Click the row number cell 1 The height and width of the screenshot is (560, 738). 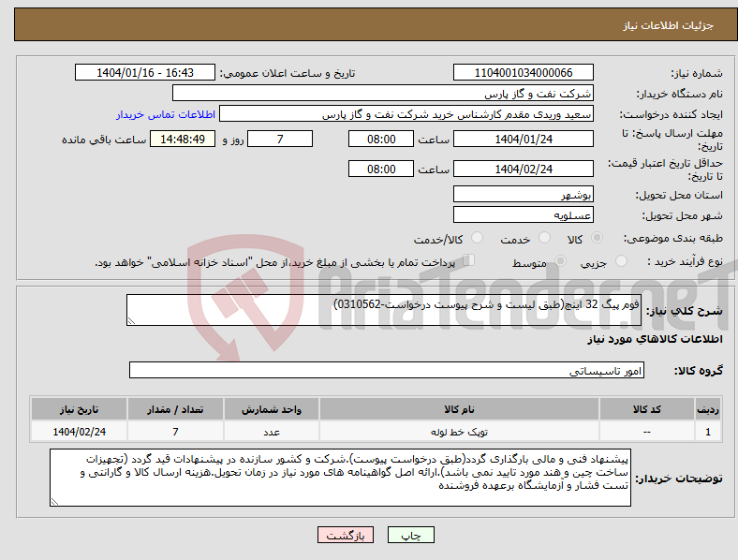click(708, 432)
